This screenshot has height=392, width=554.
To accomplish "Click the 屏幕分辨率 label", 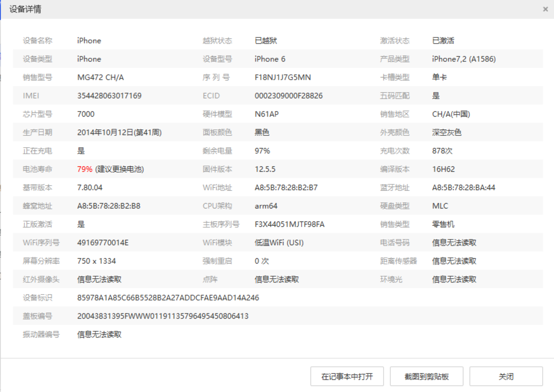I will pos(41,261).
